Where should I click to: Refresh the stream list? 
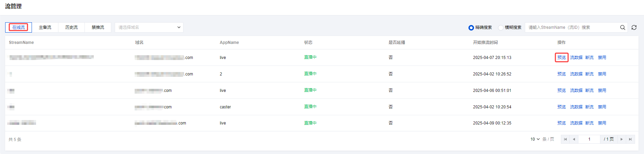634,27
